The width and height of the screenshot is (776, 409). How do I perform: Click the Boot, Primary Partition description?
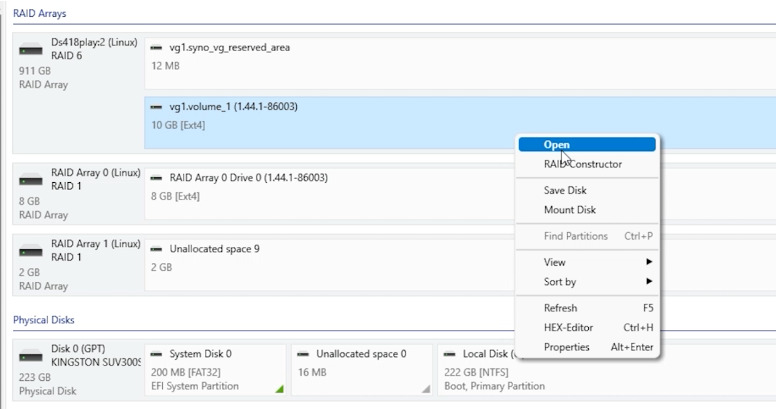point(494,386)
